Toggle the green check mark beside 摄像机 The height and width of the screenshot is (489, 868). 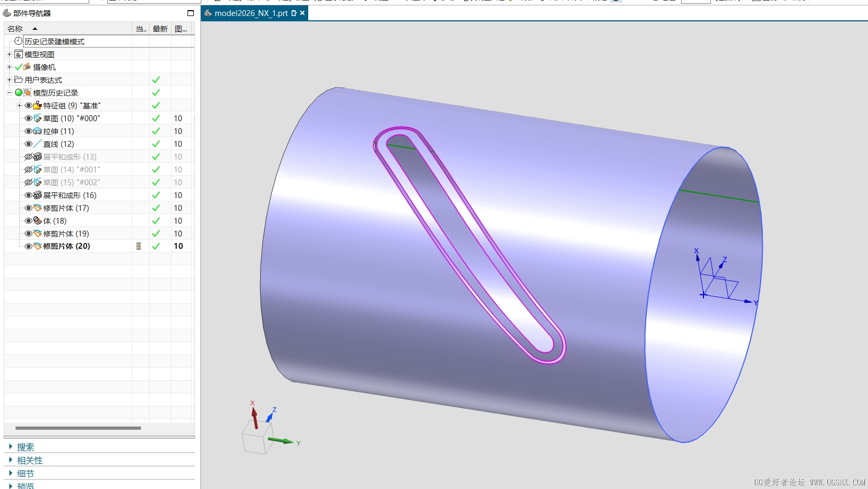click(19, 67)
